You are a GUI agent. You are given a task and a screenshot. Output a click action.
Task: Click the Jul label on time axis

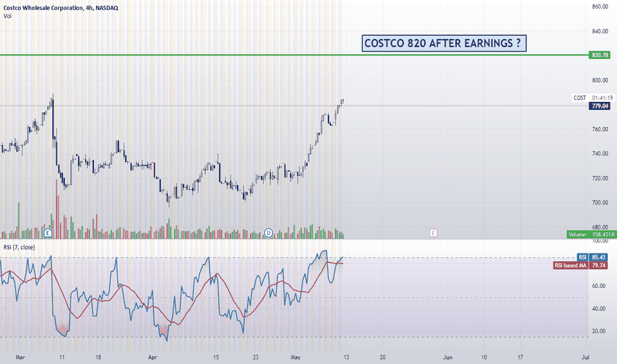[x=585, y=357]
